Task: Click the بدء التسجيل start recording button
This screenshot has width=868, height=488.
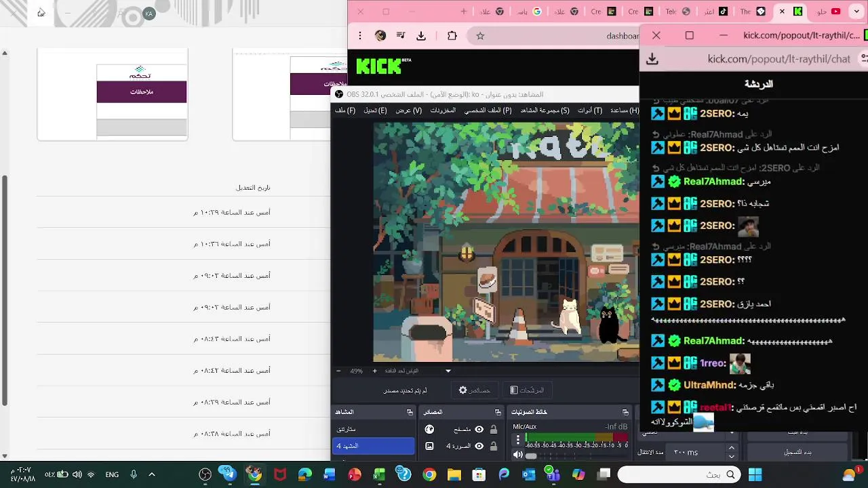Action: click(797, 452)
